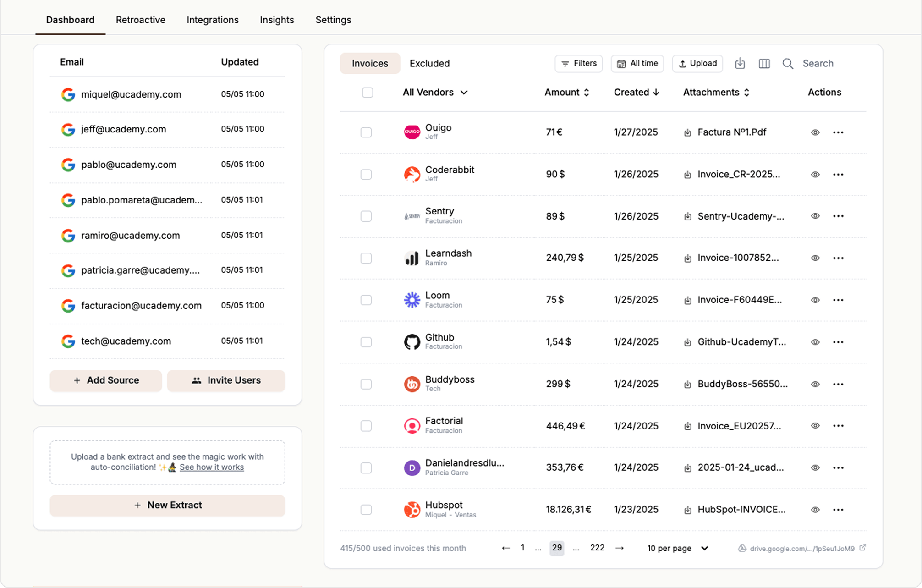This screenshot has width=922, height=588.
Task: Check the Buddyboss invoice row checkbox
Action: pyautogui.click(x=366, y=384)
